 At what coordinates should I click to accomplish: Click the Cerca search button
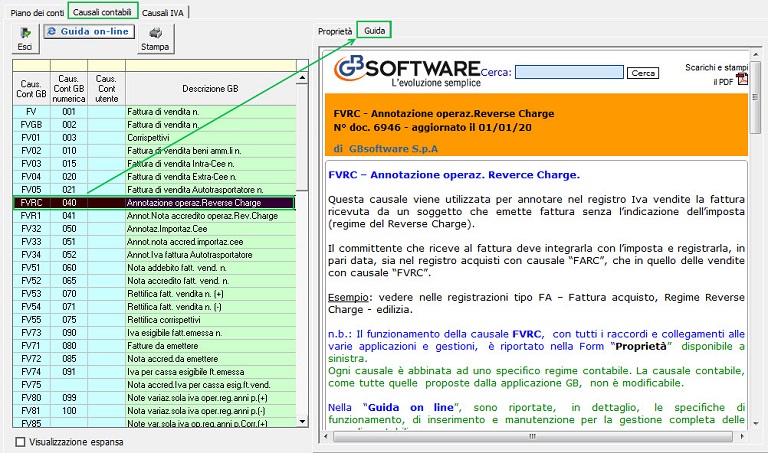[643, 73]
